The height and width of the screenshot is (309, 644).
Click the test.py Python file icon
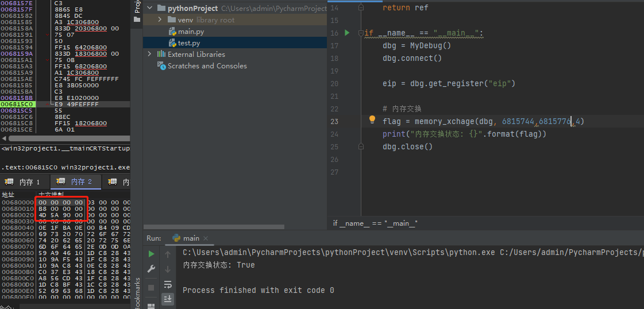click(172, 43)
